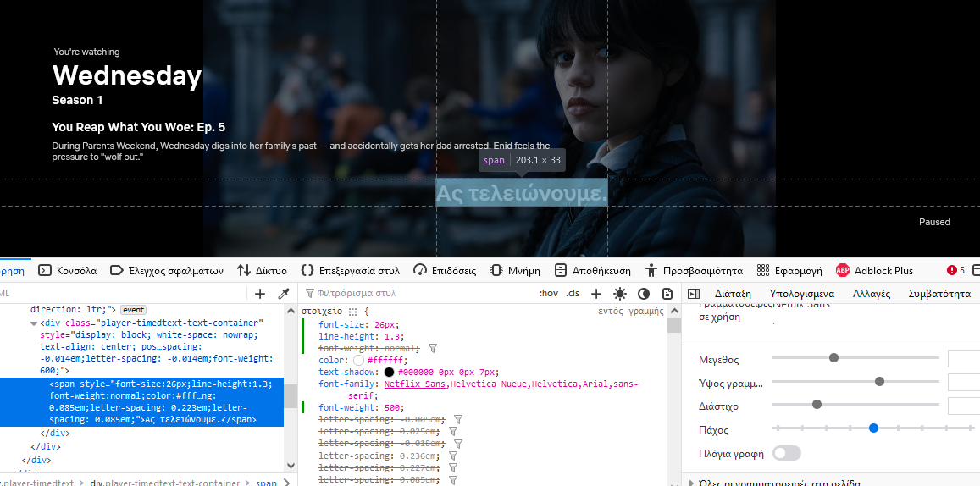
Task: Toggle the .cls classes panel
Action: point(573,294)
